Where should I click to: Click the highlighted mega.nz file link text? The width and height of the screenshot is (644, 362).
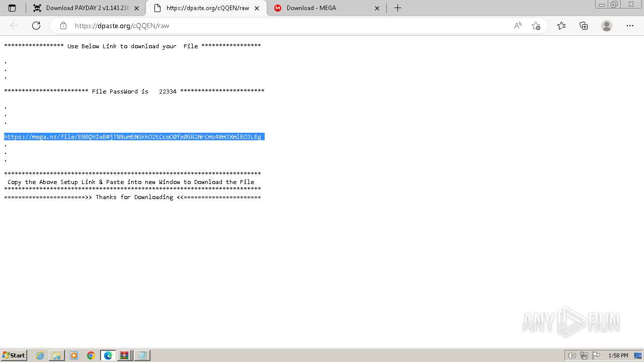coord(133,137)
